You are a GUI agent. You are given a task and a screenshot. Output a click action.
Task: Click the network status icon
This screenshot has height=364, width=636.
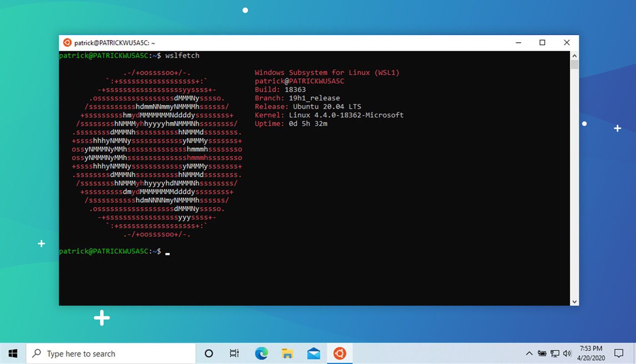[x=554, y=353]
